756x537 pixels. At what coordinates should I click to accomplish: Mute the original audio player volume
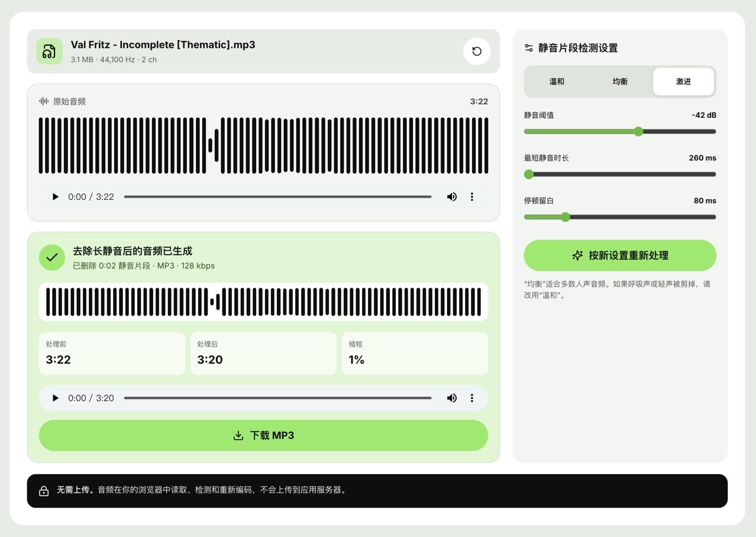pyautogui.click(x=452, y=197)
